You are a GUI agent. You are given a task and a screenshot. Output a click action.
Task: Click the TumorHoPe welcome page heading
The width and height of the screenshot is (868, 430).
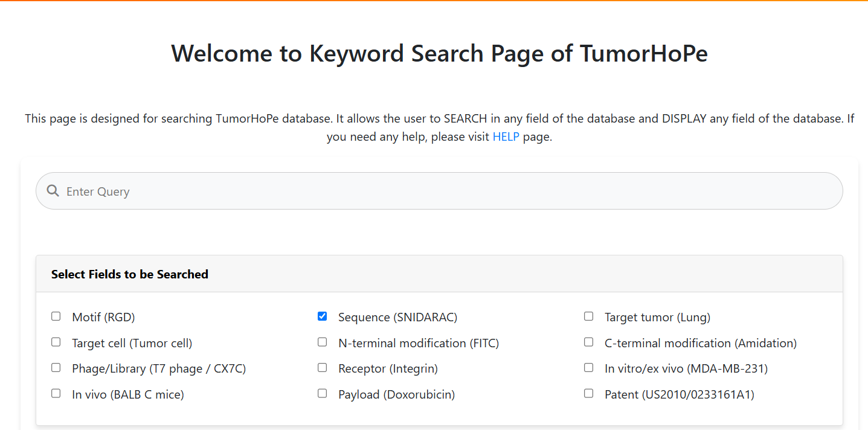[440, 53]
